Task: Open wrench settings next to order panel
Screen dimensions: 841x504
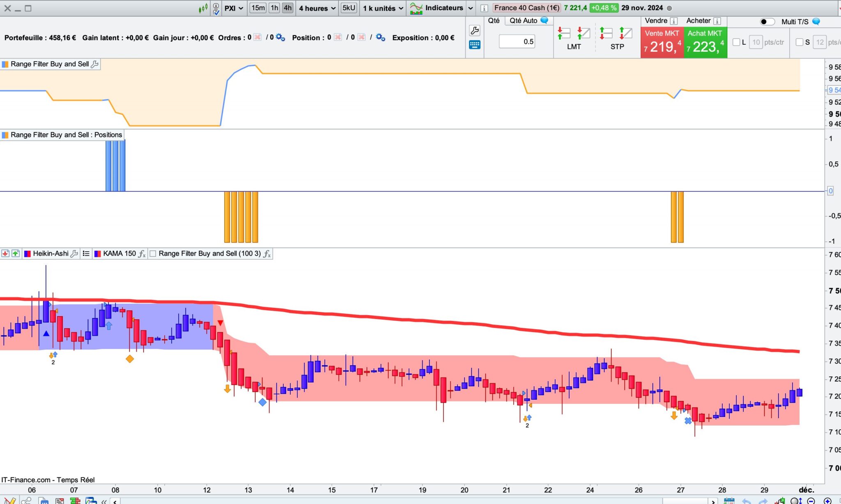Action: [474, 30]
